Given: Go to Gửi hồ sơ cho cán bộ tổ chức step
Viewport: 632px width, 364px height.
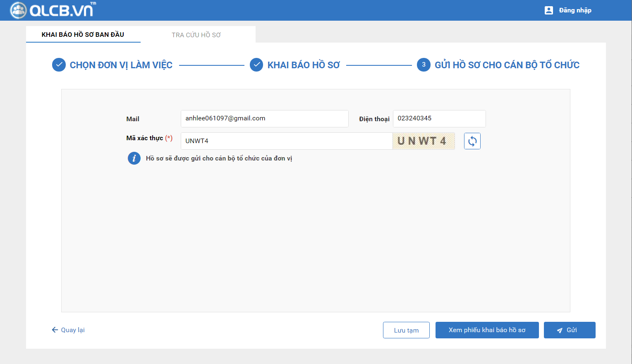Looking at the screenshot, I should tap(507, 65).
